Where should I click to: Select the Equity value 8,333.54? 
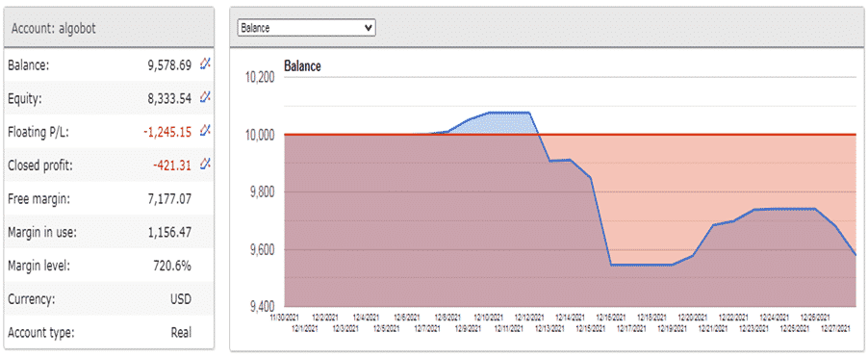(168, 98)
